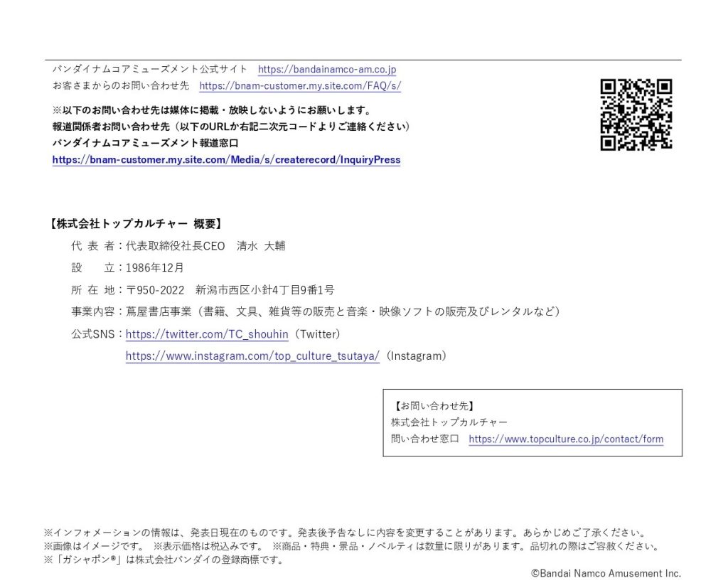Open the topculture.co.jp contact form link
Viewport: 728px width, 588px height.
pos(565,439)
